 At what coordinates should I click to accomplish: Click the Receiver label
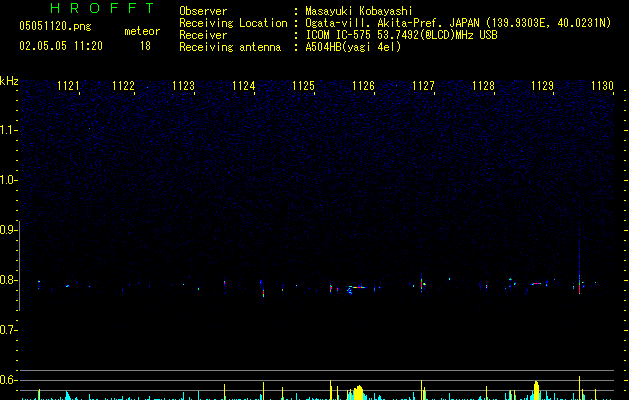tap(203, 35)
